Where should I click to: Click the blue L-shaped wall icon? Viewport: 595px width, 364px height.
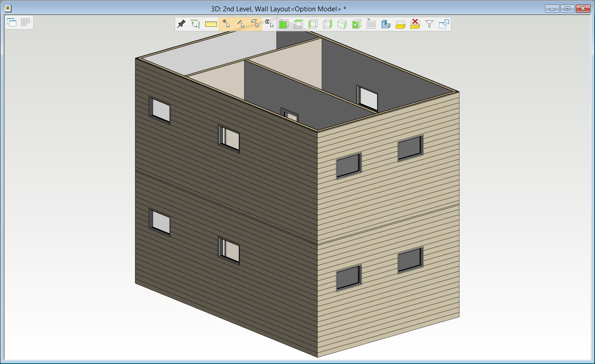pos(385,24)
